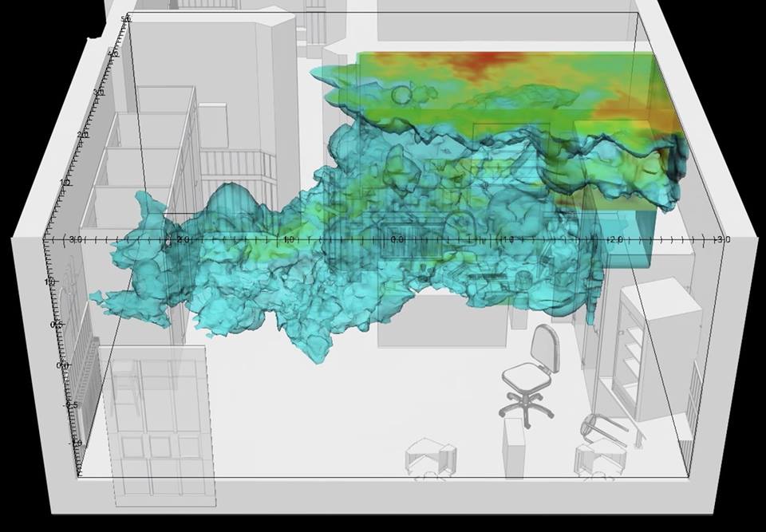Click the -1.0 label on the vertical axis
The image size is (766, 532).
(77, 443)
